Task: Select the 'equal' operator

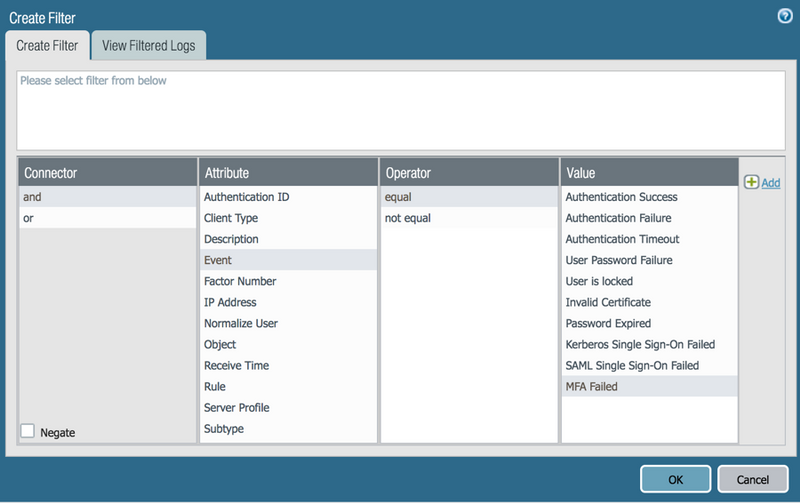Action: click(468, 197)
